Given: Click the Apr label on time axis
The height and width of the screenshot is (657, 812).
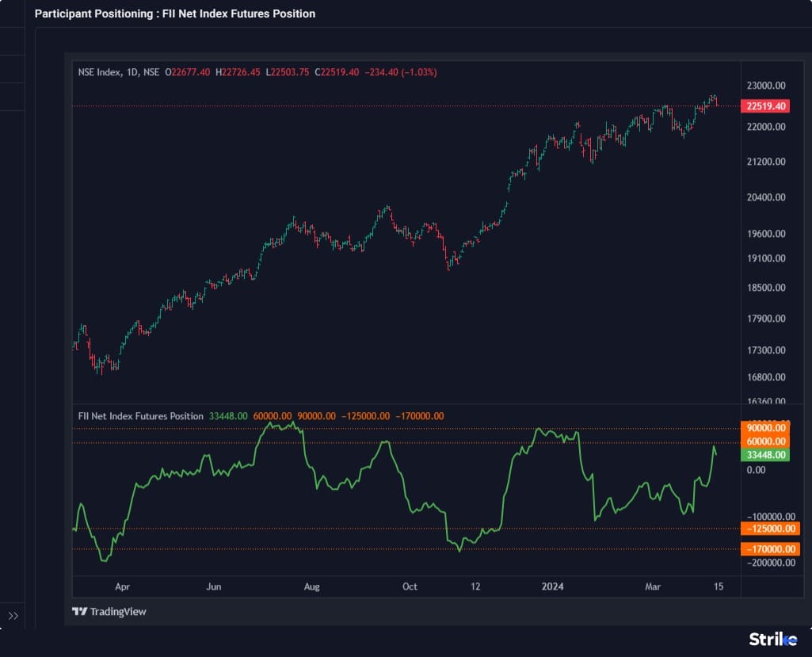Looking at the screenshot, I should (x=123, y=586).
